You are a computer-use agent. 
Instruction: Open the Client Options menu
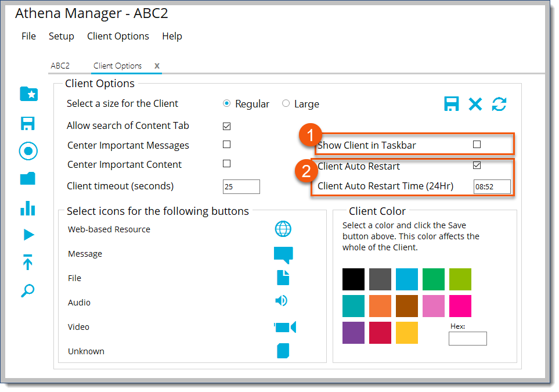point(118,37)
